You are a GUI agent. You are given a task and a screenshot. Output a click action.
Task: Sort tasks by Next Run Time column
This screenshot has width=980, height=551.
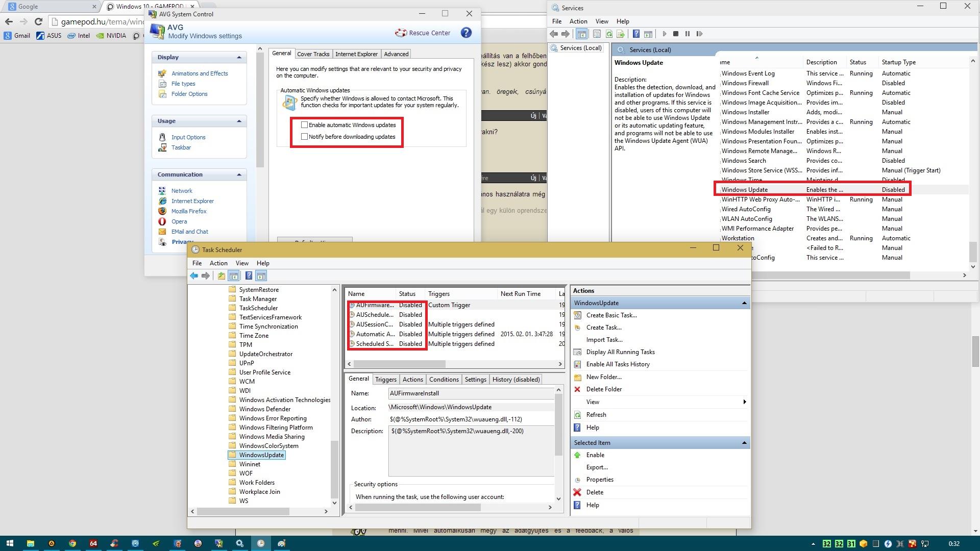[x=526, y=294]
